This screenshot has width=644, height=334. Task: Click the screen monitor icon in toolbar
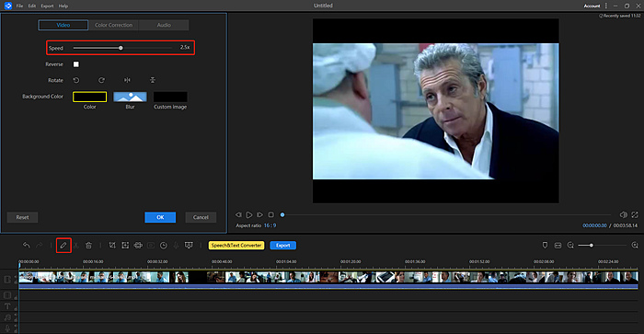[189, 246]
